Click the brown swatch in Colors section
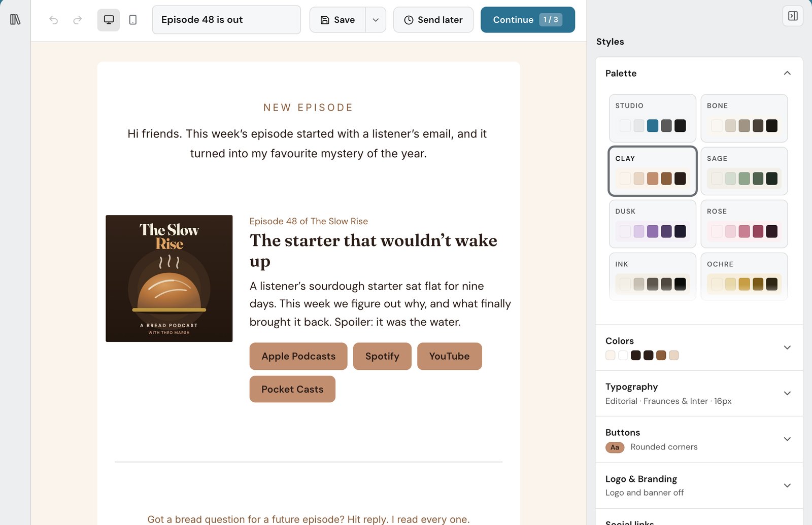Image resolution: width=812 pixels, height=525 pixels. (661, 355)
